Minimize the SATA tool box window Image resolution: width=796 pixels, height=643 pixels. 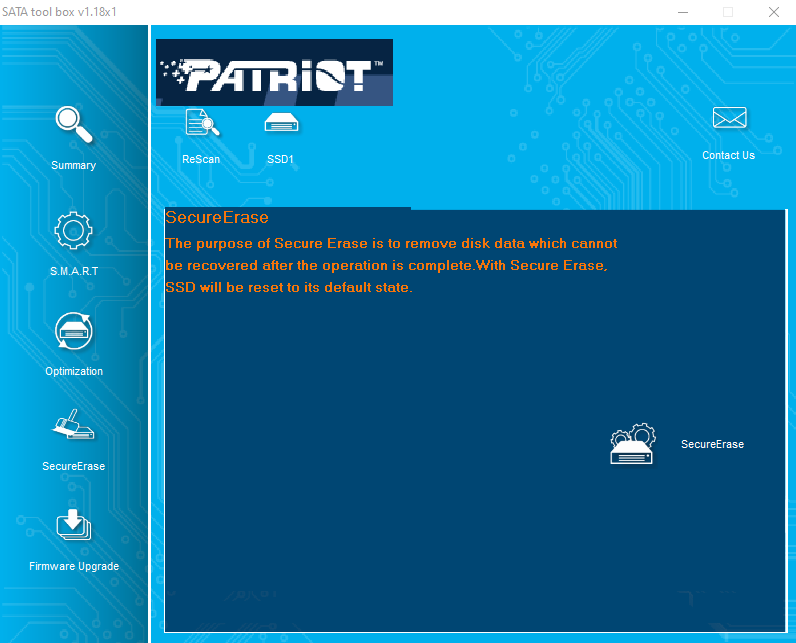pos(683,12)
